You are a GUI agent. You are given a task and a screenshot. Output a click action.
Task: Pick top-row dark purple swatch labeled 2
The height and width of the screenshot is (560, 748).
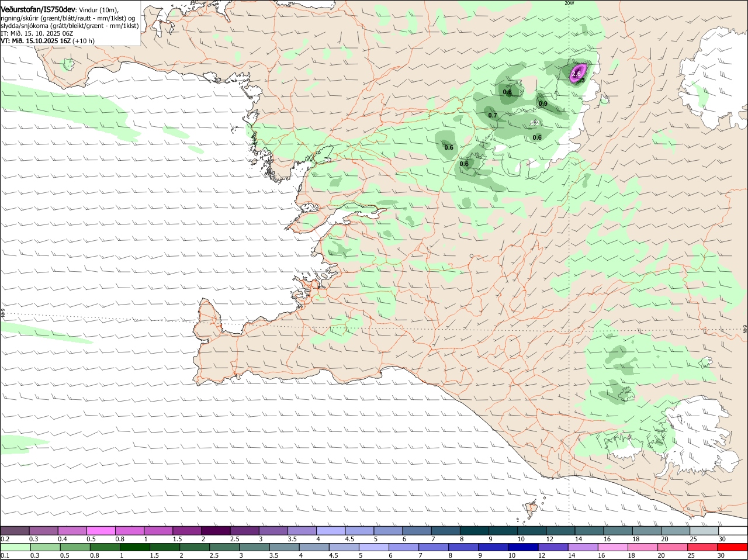point(216,530)
